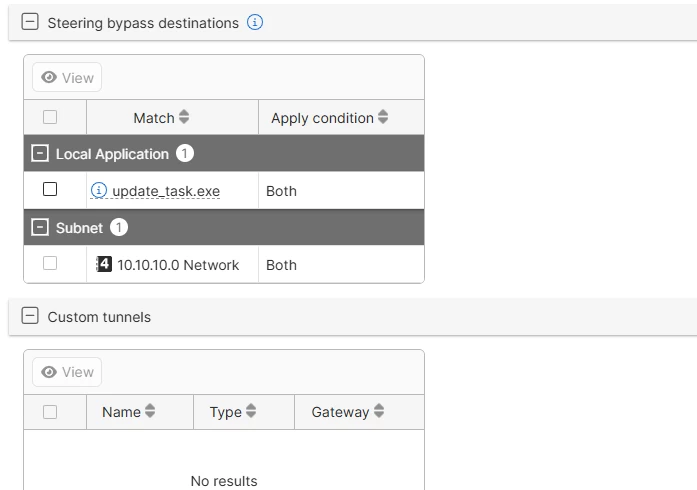This screenshot has width=697, height=490.
Task: Click the Custom tunnels heading text
Action: pyautogui.click(x=99, y=317)
